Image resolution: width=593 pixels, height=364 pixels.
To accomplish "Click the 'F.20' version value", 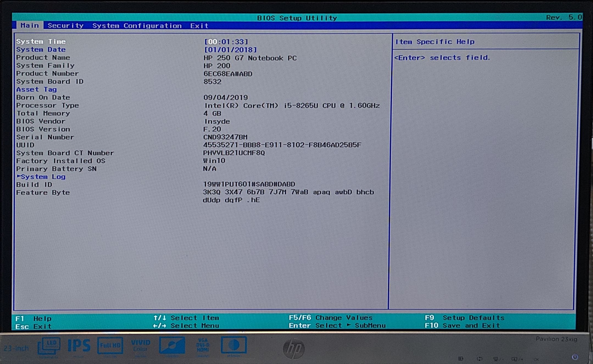I will point(212,129).
